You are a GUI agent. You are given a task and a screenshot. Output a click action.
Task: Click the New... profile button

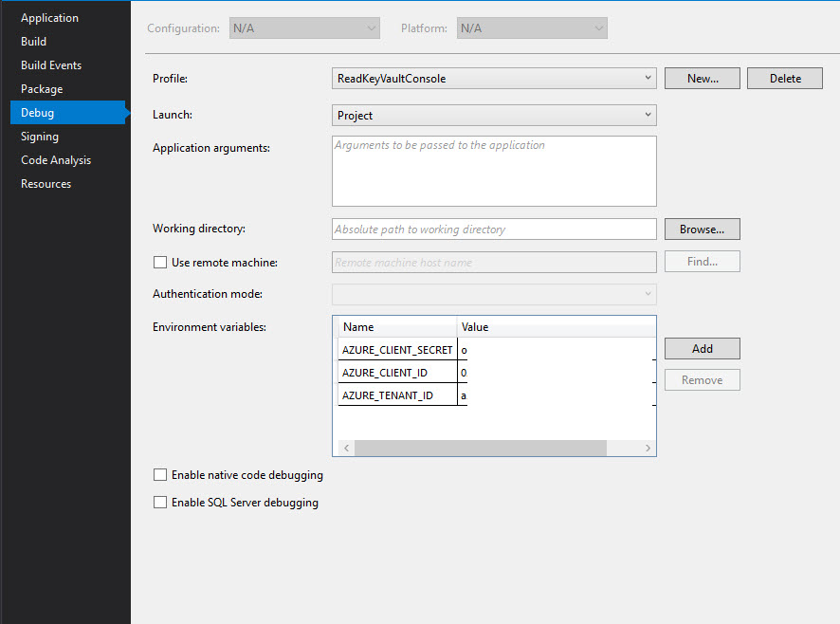pyautogui.click(x=702, y=79)
